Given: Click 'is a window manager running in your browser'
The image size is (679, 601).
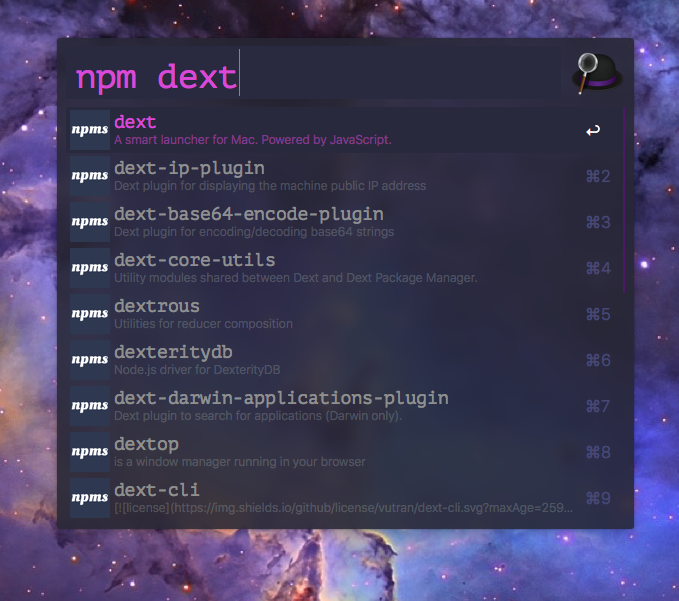Looking at the screenshot, I should (240, 462).
